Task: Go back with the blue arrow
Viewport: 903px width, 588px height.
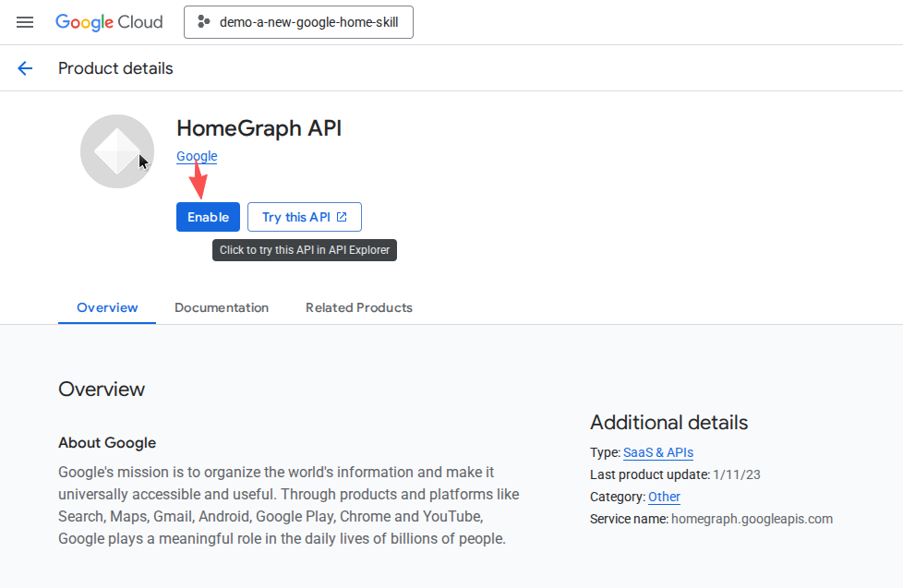Action: click(x=25, y=68)
